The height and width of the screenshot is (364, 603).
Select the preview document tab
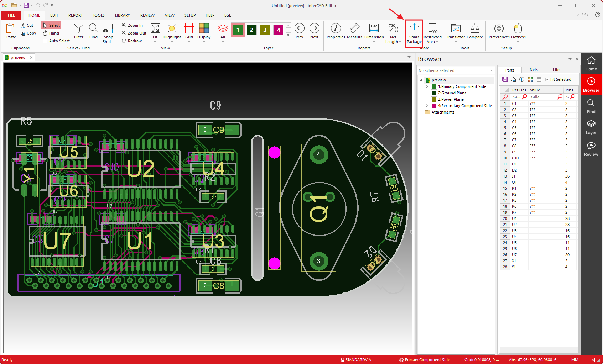click(x=18, y=57)
